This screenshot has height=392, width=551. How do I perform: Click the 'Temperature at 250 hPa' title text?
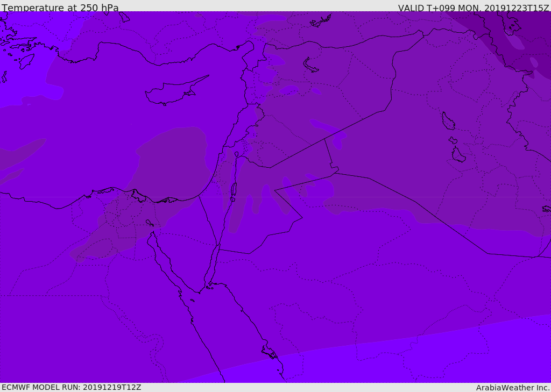(x=60, y=8)
